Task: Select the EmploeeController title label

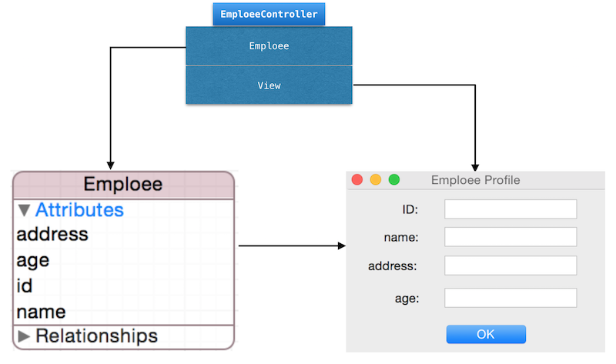Action: point(269,14)
